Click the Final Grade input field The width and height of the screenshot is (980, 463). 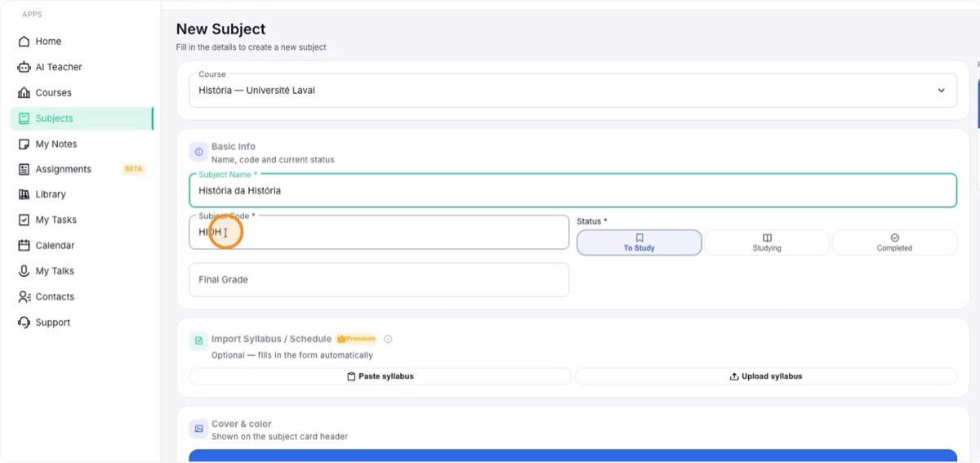pyautogui.click(x=379, y=279)
